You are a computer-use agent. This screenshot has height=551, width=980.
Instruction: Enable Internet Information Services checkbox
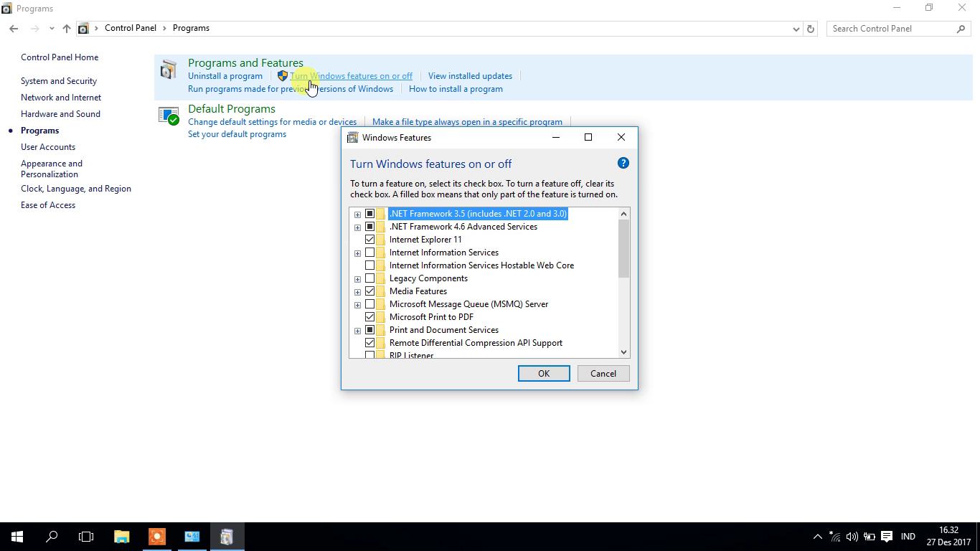pos(369,253)
